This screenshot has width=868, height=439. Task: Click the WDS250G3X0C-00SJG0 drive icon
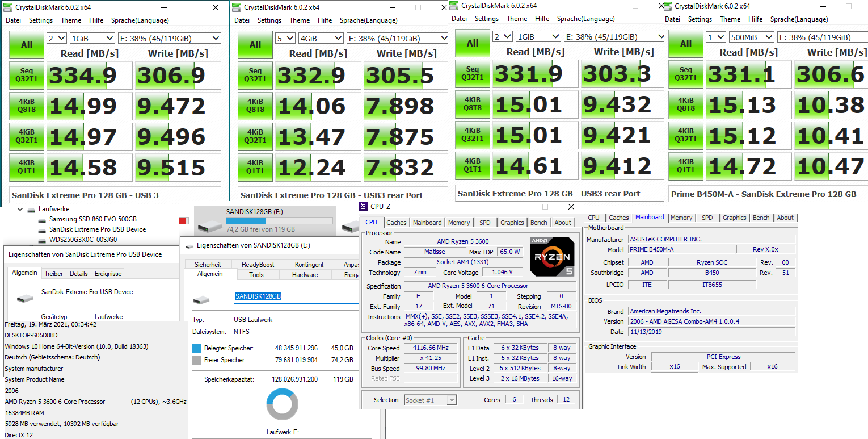click(x=42, y=240)
